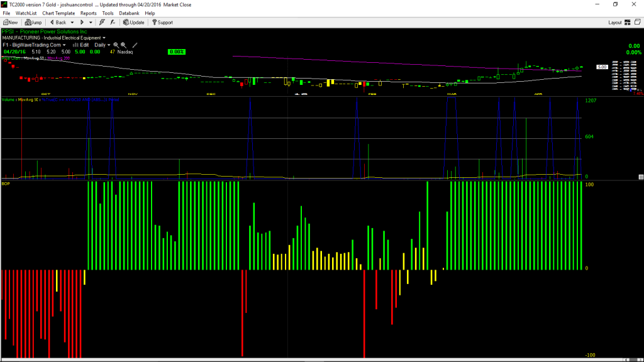Screen dimensions: 644x362
Task: Click the Jump toolbar button
Action: click(x=33, y=23)
